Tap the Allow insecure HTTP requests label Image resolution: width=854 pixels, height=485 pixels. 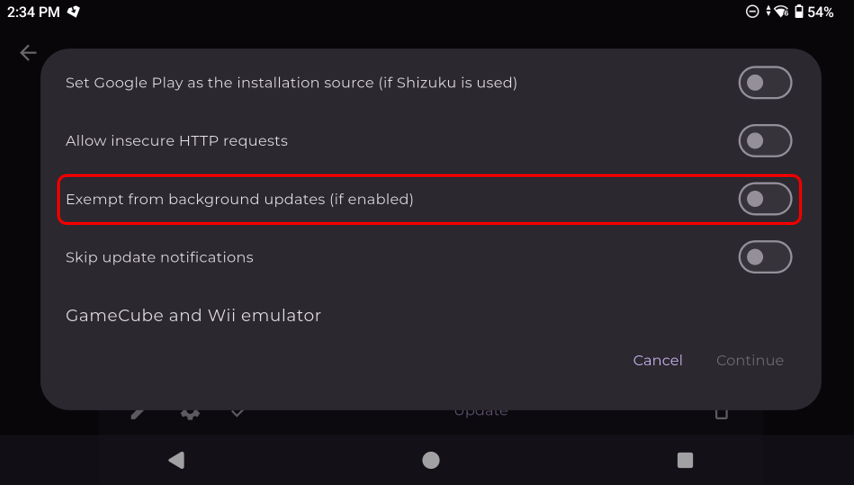pos(176,141)
